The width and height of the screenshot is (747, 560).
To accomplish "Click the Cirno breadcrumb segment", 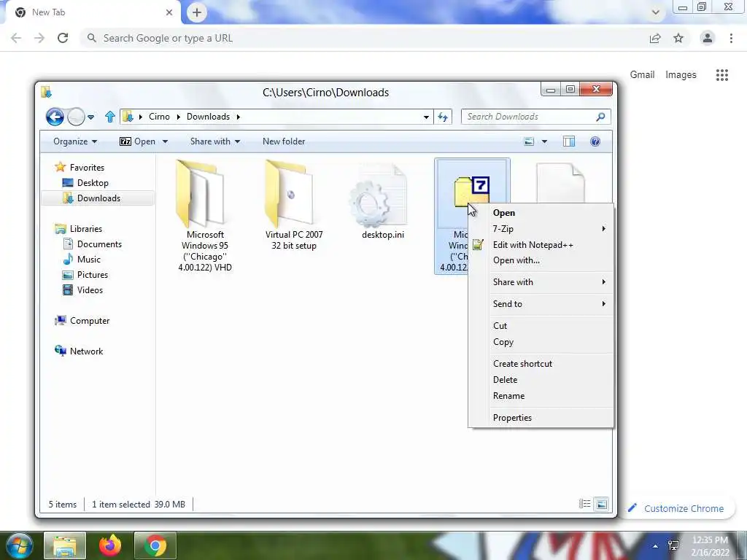I will click(x=159, y=117).
